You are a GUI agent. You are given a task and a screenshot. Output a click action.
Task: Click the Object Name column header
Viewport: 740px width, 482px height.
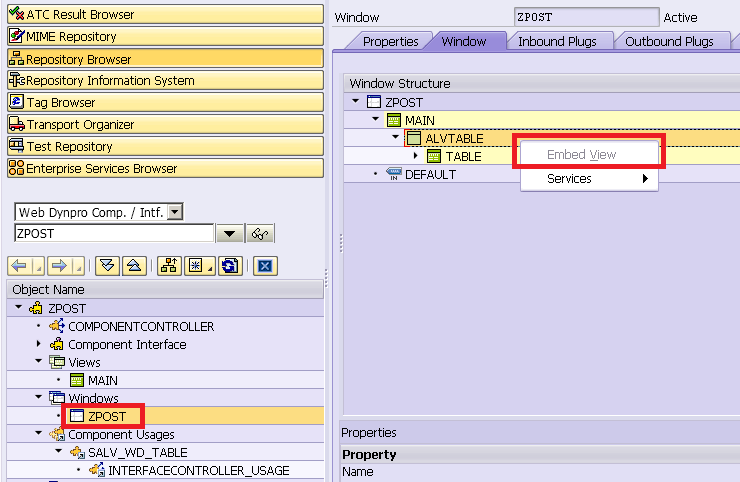[x=165, y=289]
